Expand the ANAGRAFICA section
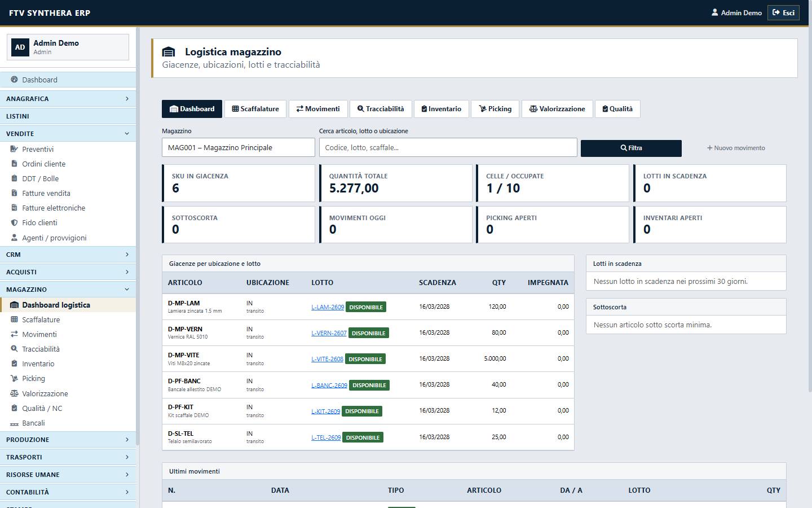The height and width of the screenshot is (508, 812). tap(68, 99)
